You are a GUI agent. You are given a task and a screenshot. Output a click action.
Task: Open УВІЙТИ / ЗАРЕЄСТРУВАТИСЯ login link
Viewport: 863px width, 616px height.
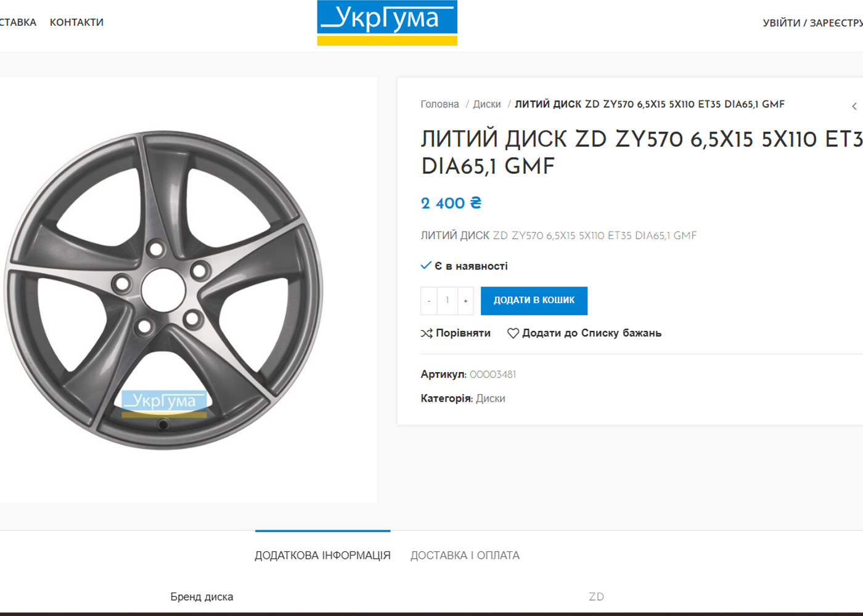pyautogui.click(x=812, y=23)
